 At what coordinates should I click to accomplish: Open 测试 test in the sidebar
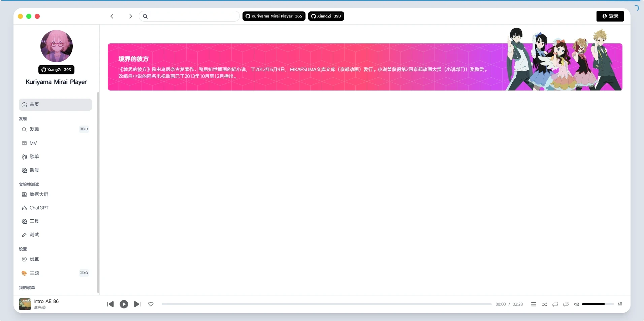[x=55, y=235]
